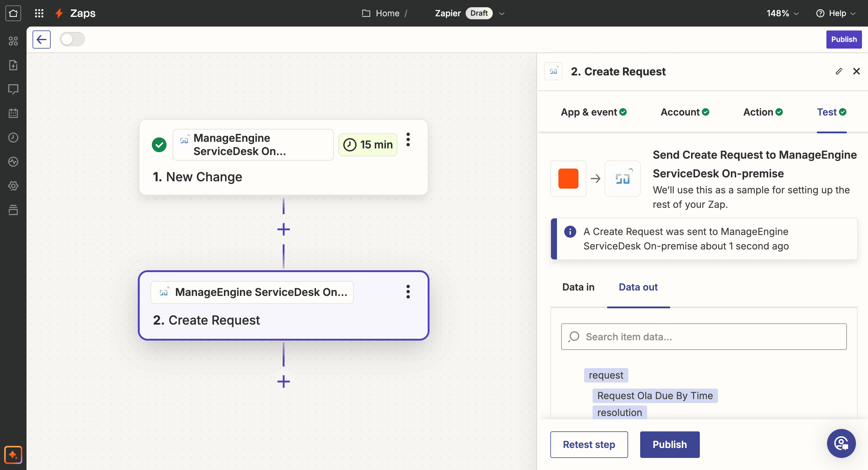This screenshot has width=868, height=470.
Task: Open the sidebar versions stack icon
Action: click(x=13, y=210)
